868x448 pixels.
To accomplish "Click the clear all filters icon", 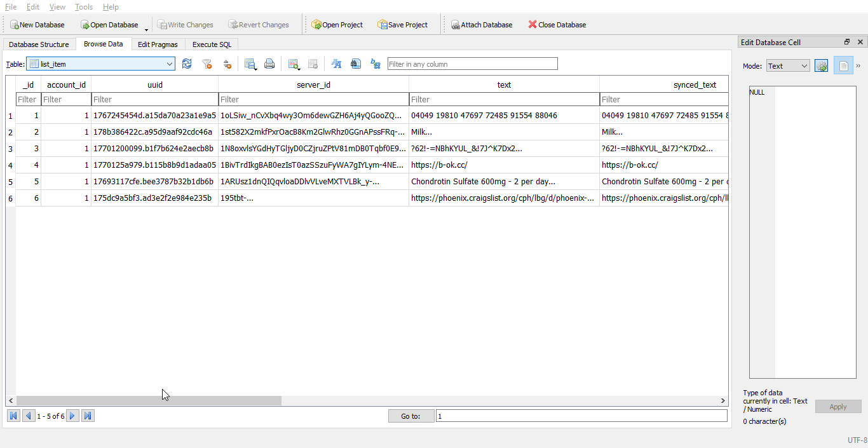I will pos(207,64).
